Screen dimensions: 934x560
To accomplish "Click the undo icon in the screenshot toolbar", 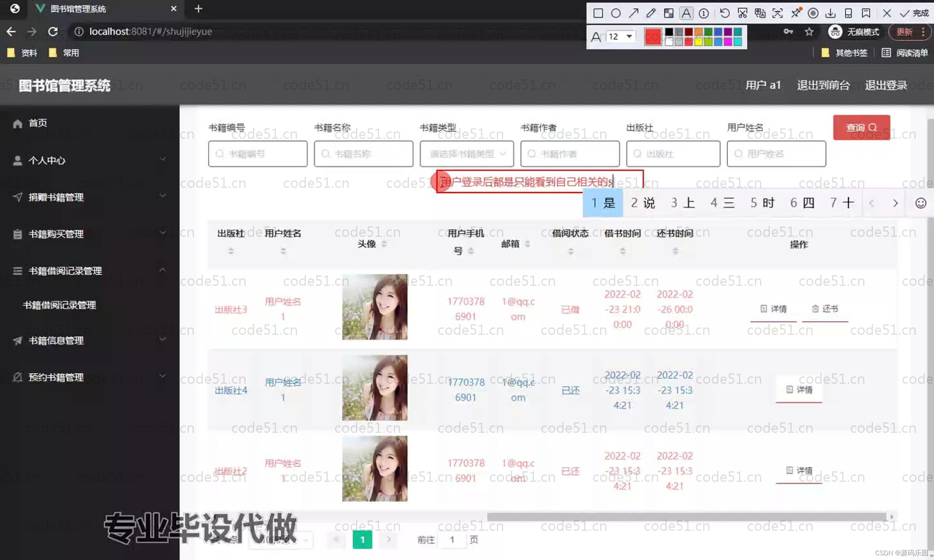I will coord(724,13).
